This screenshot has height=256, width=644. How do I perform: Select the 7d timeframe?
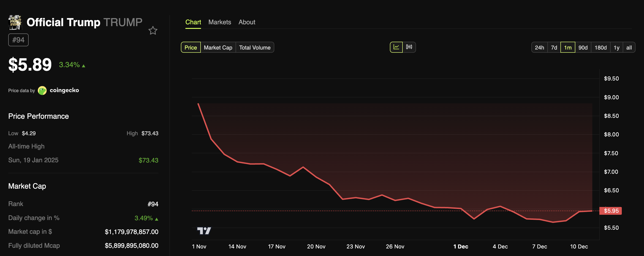point(554,47)
